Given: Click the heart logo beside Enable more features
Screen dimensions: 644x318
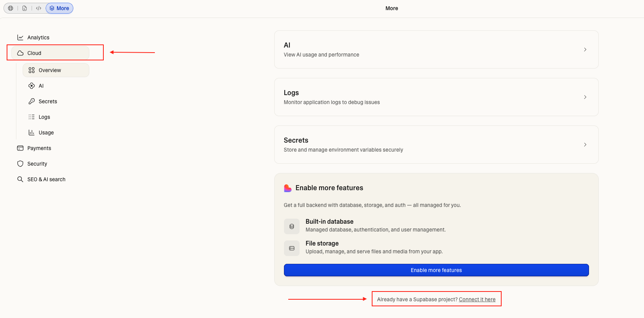Looking at the screenshot, I should coord(287,188).
